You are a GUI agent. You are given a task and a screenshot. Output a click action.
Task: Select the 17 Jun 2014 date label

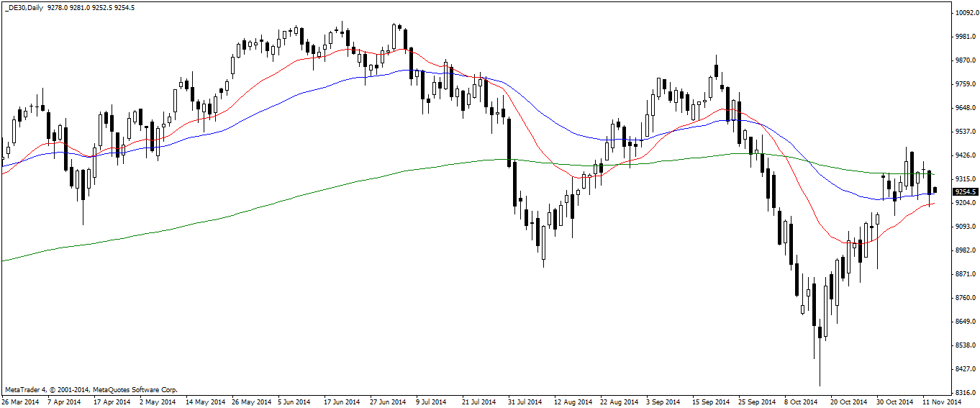(x=342, y=402)
